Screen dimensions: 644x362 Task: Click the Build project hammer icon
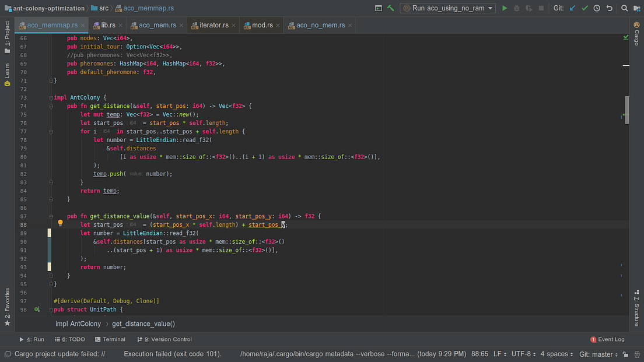click(391, 8)
